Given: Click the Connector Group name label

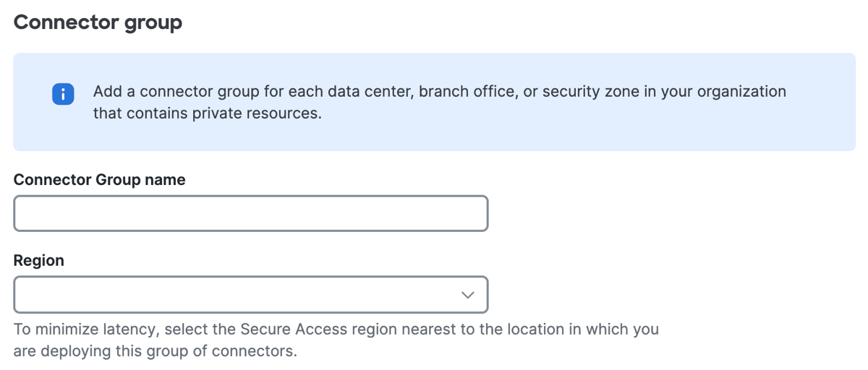Looking at the screenshot, I should 100,180.
